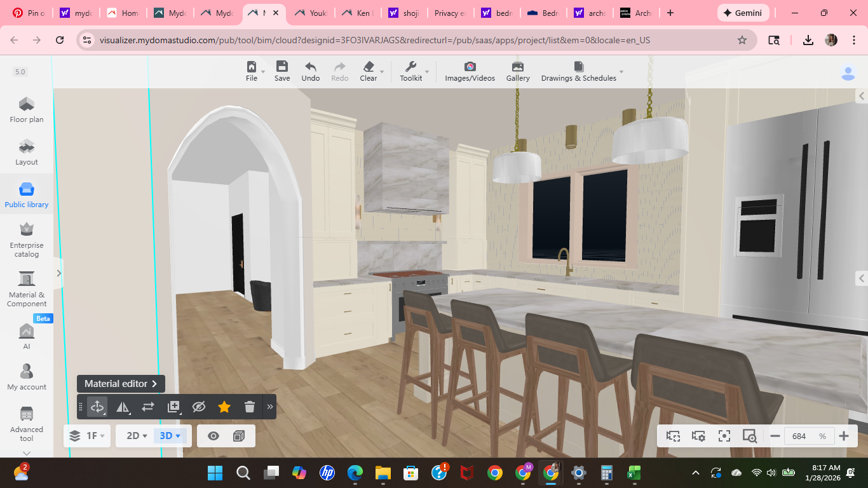Switch to the 2D view button
The height and width of the screenshot is (488, 868).
pos(137,436)
